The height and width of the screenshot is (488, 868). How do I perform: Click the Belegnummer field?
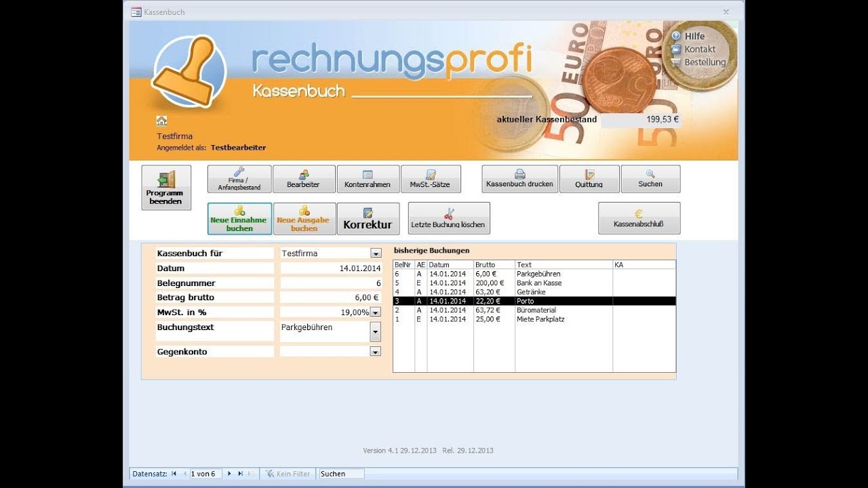pyautogui.click(x=331, y=283)
